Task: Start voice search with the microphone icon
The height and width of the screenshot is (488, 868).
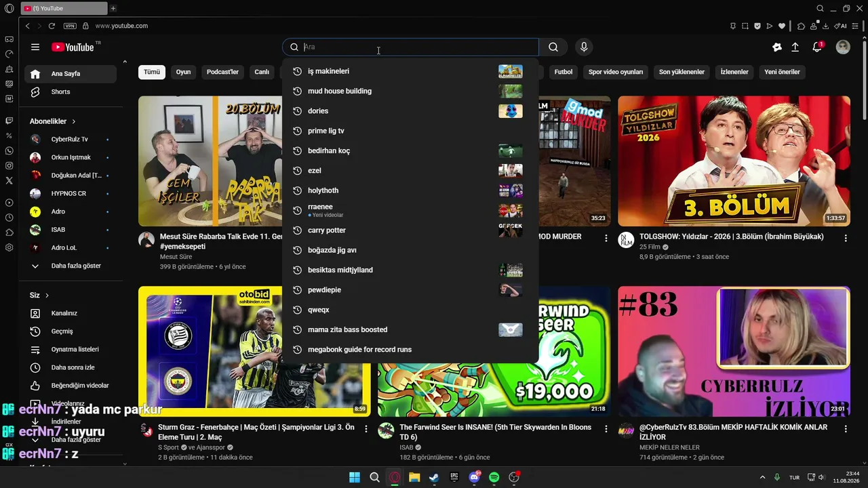Action: tap(584, 47)
